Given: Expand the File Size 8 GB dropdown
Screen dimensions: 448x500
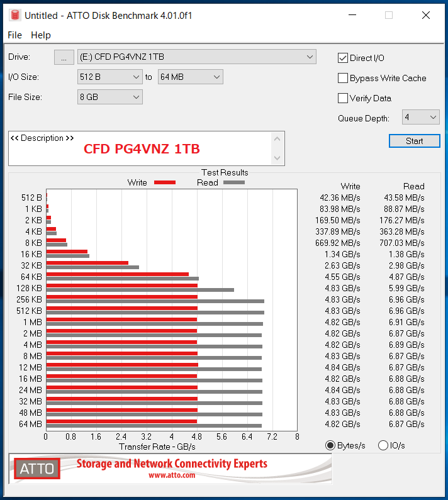Looking at the screenshot, I should [109, 97].
